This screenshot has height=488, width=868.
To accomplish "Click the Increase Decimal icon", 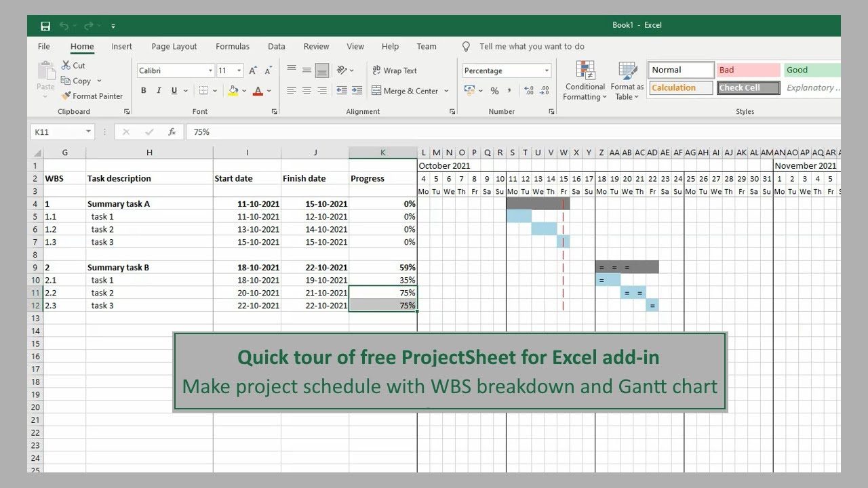I will pos(529,91).
